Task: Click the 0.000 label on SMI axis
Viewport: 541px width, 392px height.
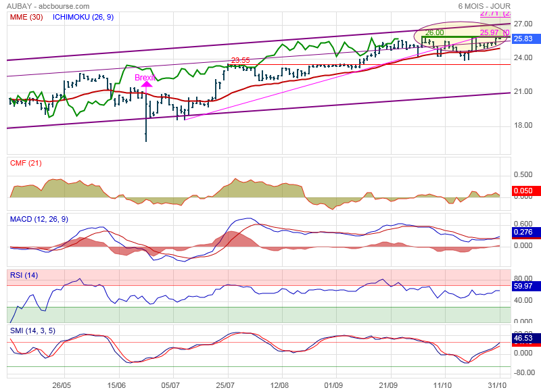Action: coord(523,353)
